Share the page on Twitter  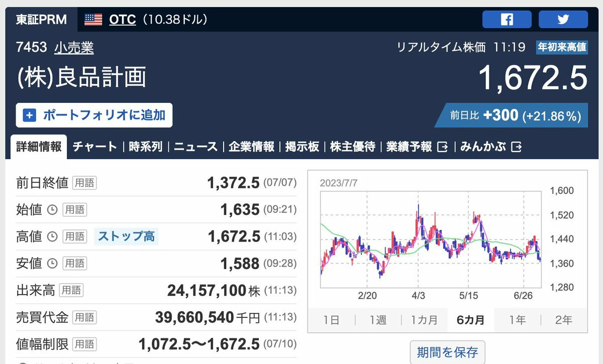(x=563, y=20)
